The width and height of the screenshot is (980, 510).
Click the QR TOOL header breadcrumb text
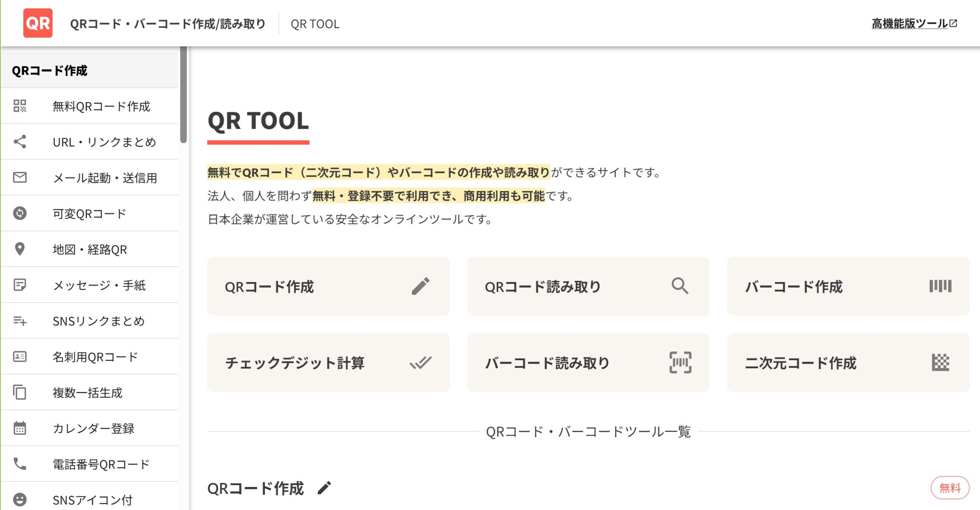click(x=315, y=24)
